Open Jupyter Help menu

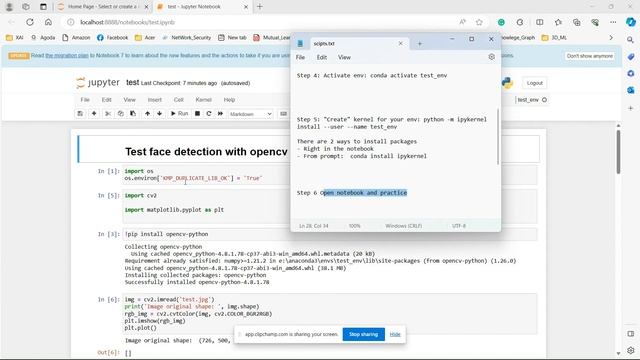[229, 100]
